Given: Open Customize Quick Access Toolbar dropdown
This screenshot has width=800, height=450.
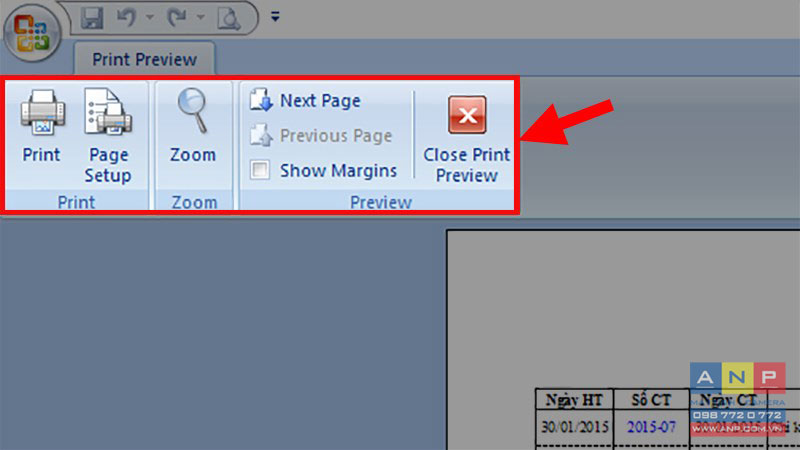Looking at the screenshot, I should [x=276, y=17].
